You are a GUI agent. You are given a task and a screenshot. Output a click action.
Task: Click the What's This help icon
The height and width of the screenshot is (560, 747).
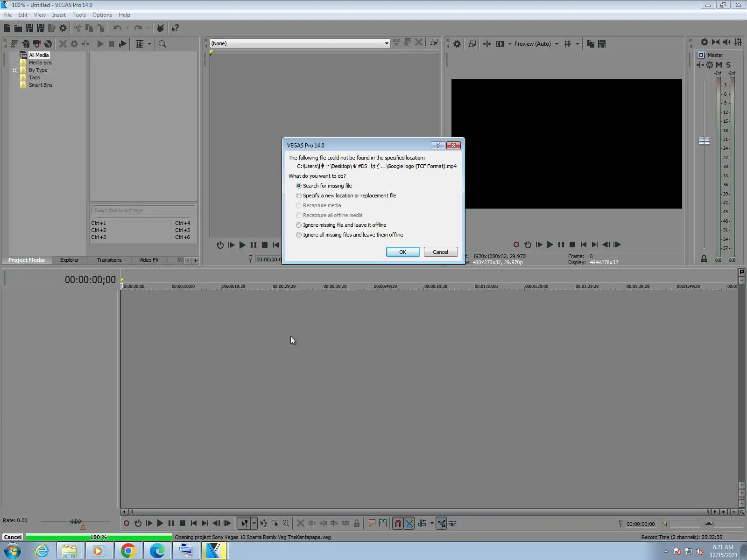[x=175, y=28]
